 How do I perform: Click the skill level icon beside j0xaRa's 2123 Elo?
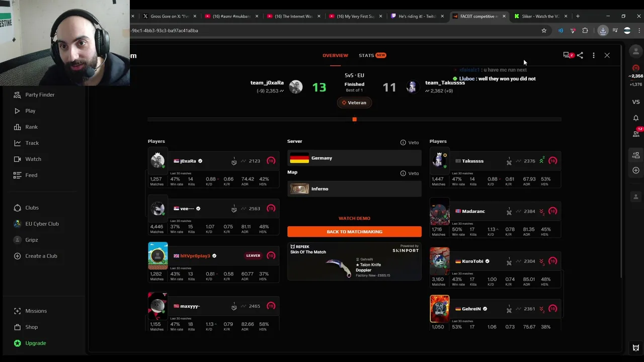(x=271, y=161)
